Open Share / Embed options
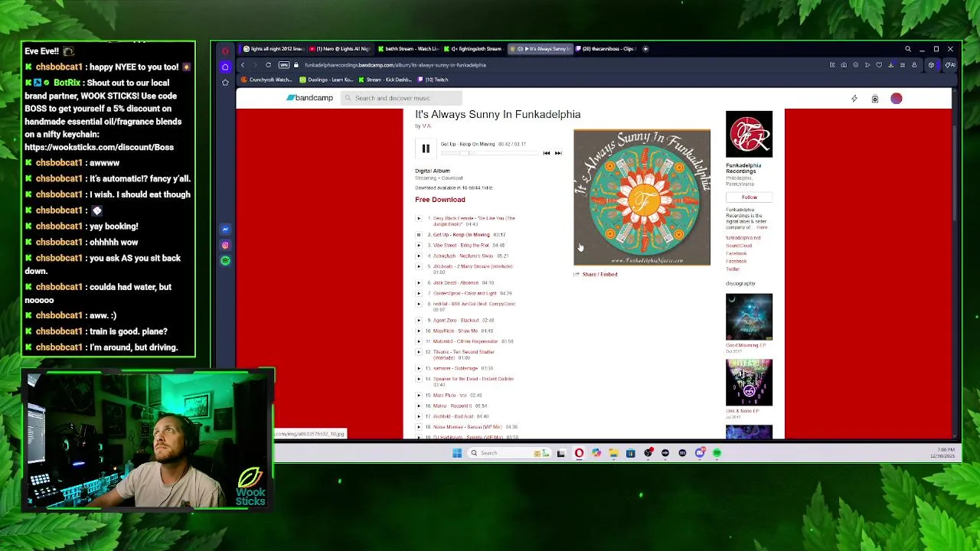The height and width of the screenshot is (551, 980). (599, 274)
